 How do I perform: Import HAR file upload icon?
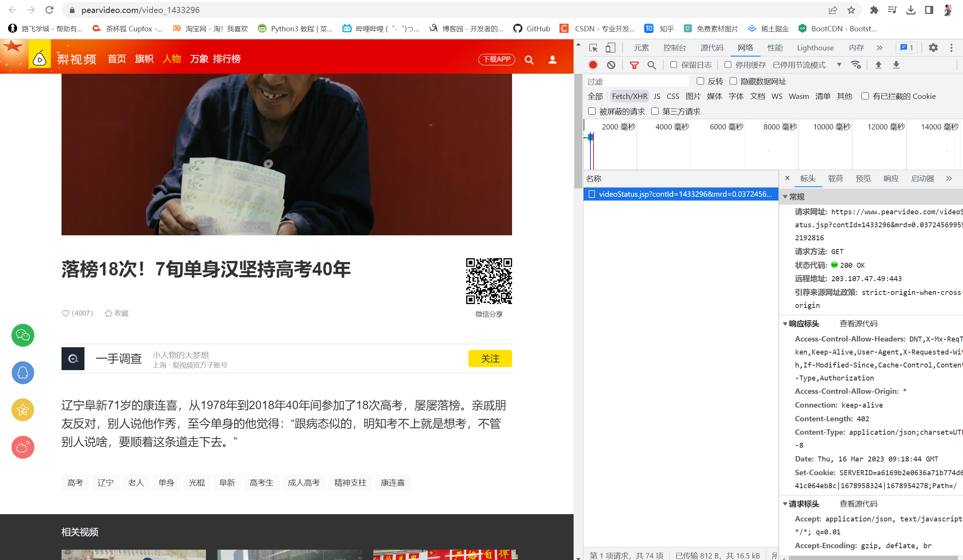tap(878, 65)
